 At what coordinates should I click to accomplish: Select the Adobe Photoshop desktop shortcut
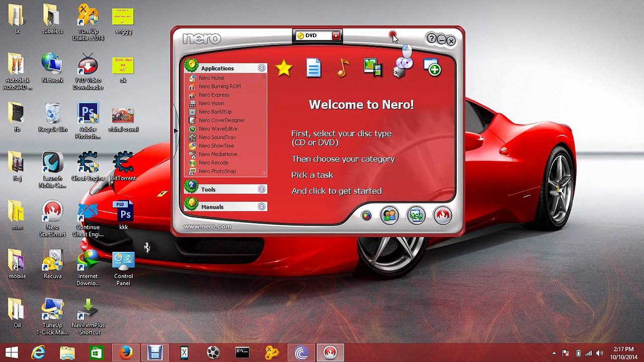[88, 121]
